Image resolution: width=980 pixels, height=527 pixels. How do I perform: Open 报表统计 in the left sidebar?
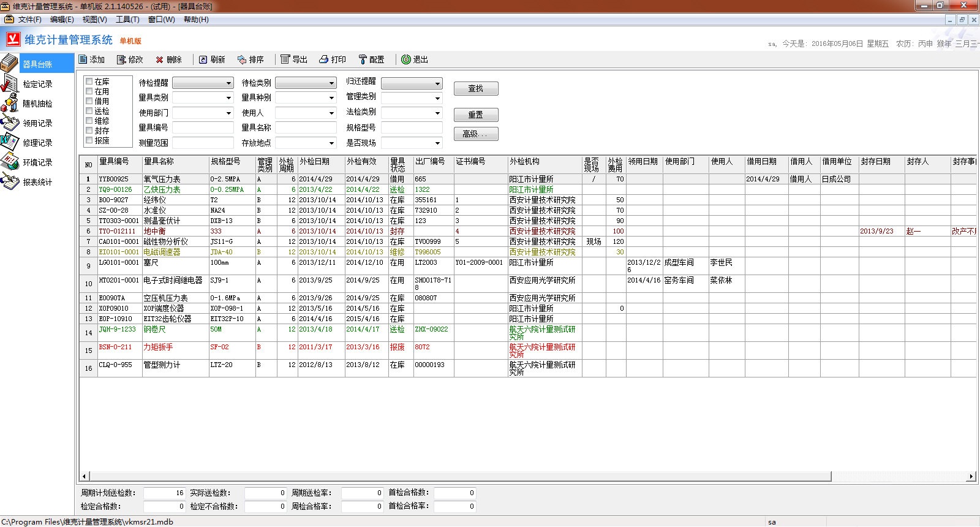tap(37, 182)
